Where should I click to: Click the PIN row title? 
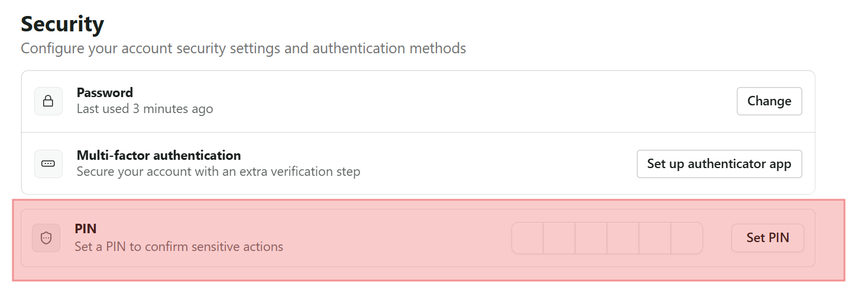(86, 228)
